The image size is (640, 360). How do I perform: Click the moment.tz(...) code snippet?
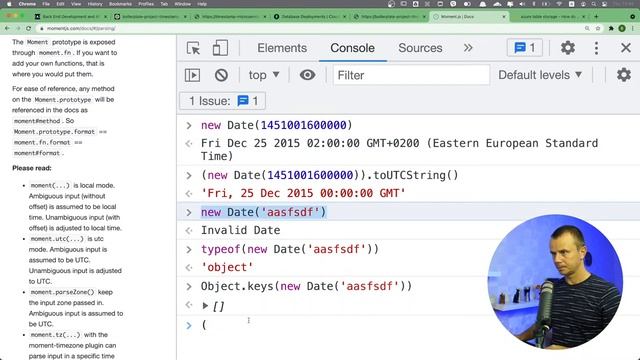pos(55,335)
